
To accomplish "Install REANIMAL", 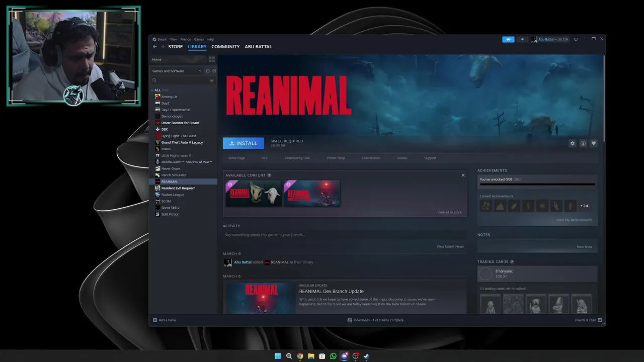I will [243, 143].
